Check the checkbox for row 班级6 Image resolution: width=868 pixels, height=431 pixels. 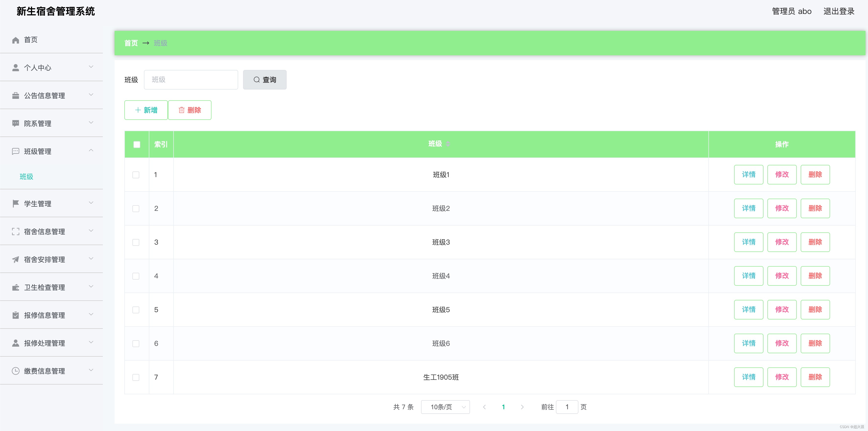tap(136, 343)
